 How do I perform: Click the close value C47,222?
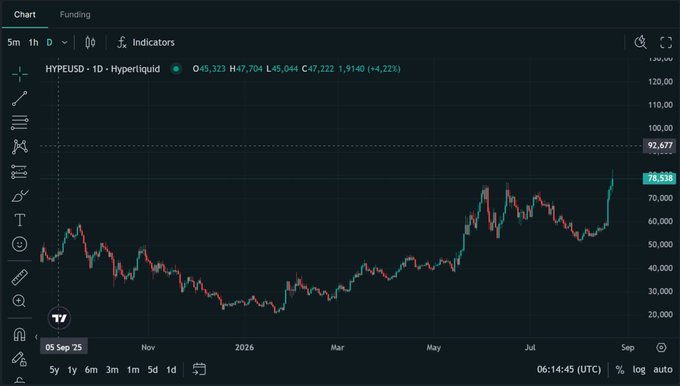pos(318,69)
